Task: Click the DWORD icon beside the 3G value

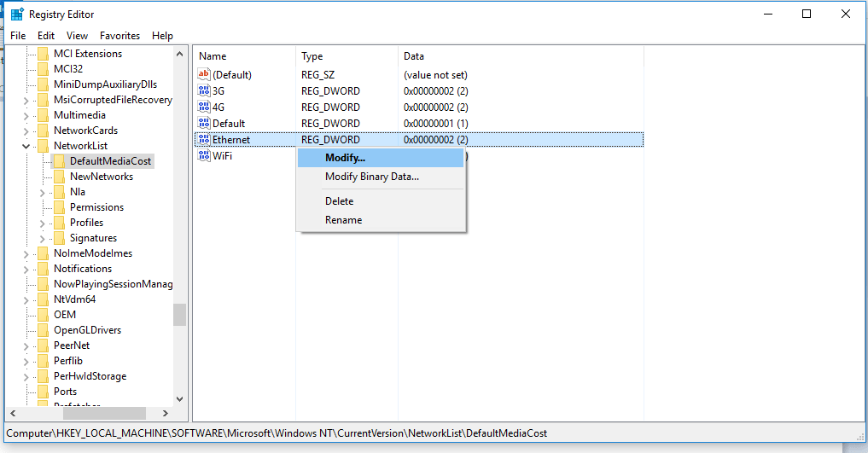Action: pyautogui.click(x=204, y=91)
